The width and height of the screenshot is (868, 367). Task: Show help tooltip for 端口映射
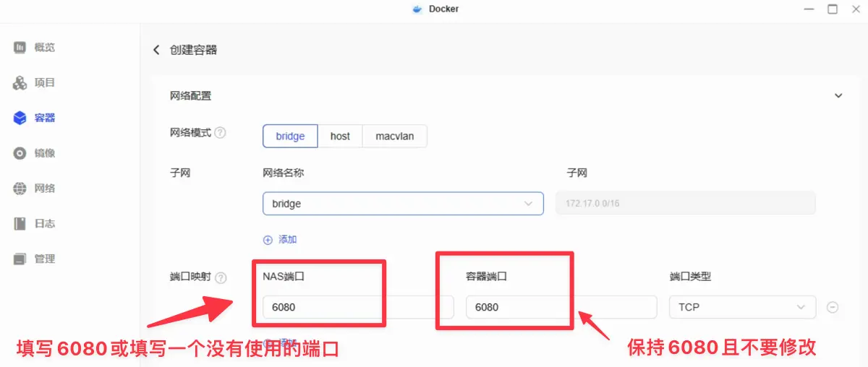point(221,277)
